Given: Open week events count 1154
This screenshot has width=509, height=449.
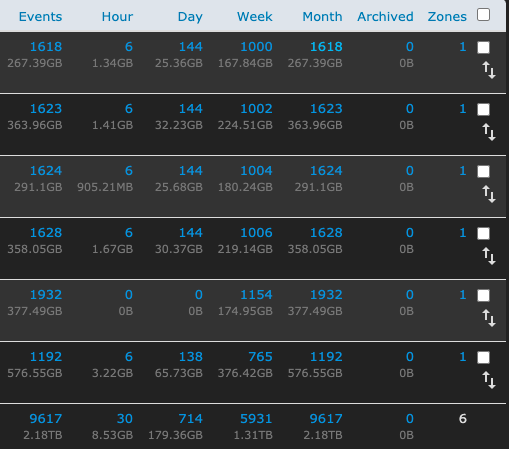Looking at the screenshot, I should click(x=256, y=295).
